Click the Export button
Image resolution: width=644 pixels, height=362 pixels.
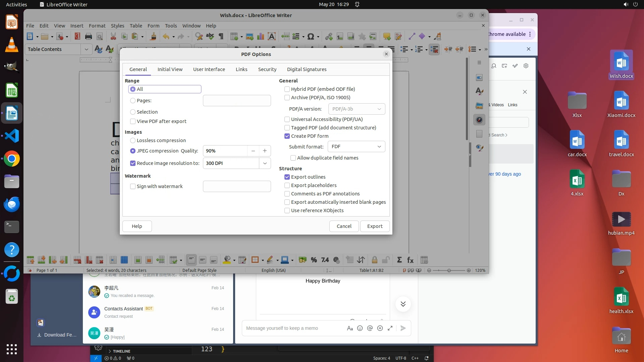[375, 226]
